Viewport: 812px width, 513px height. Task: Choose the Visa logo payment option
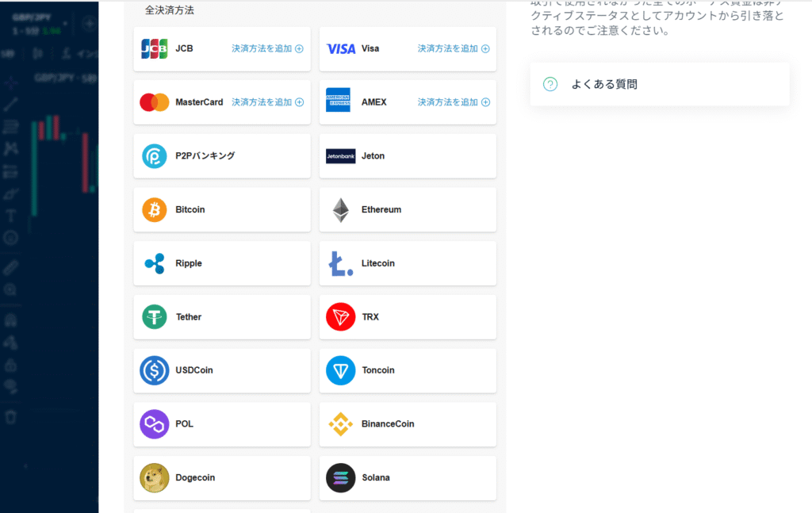[x=341, y=48]
